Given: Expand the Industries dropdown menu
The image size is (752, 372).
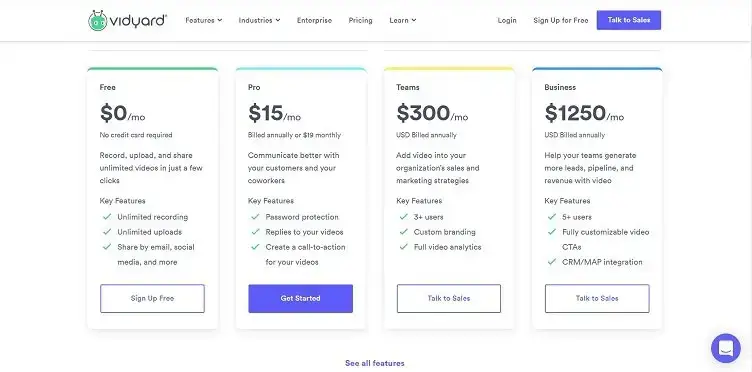Looking at the screenshot, I should [x=259, y=20].
